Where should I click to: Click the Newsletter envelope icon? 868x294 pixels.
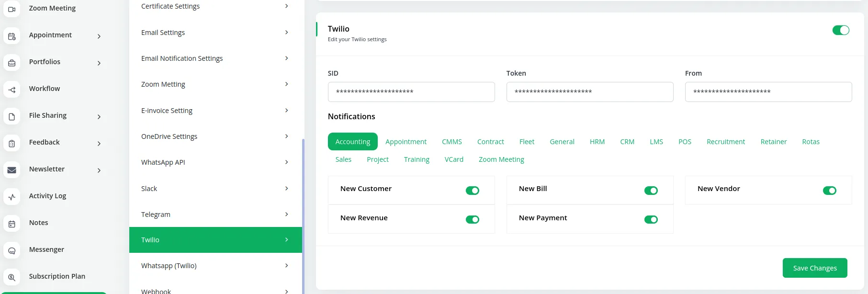click(12, 170)
